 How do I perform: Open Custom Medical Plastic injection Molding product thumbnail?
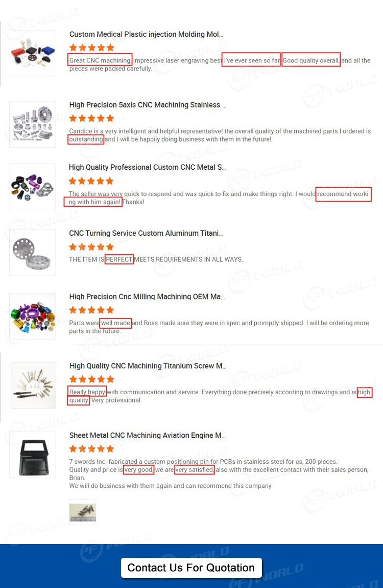click(x=33, y=54)
